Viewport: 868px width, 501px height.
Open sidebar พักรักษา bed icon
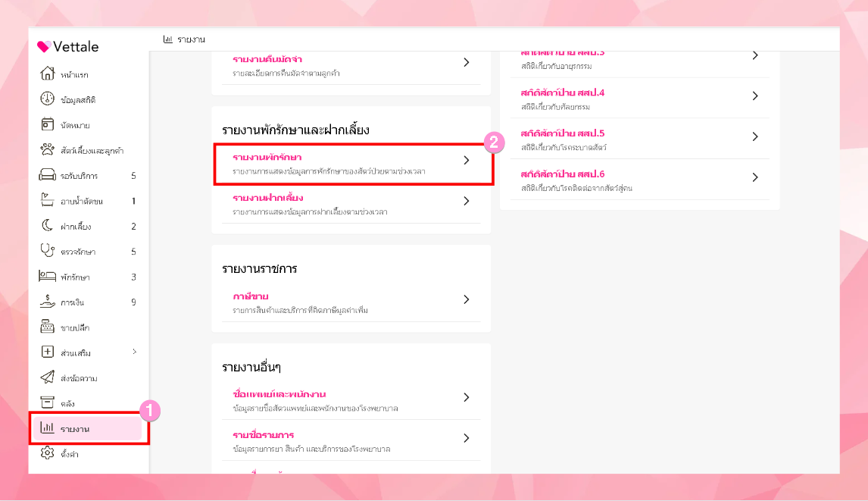click(48, 276)
